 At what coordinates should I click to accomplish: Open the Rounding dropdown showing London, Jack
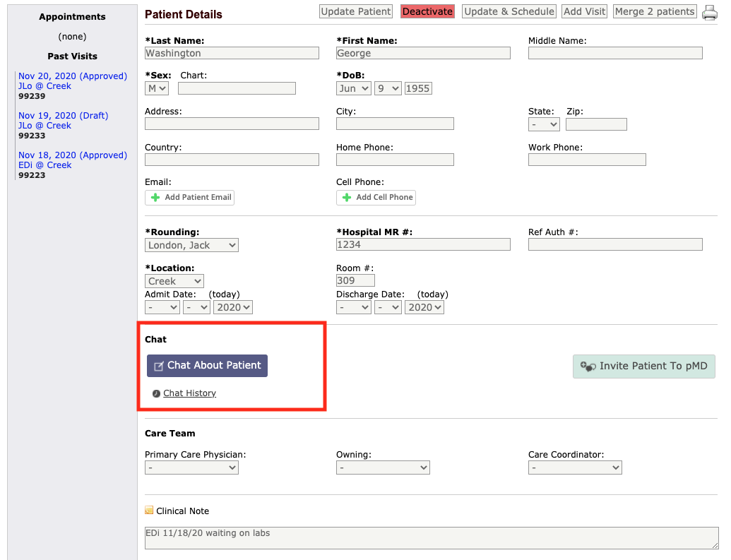[x=191, y=244]
